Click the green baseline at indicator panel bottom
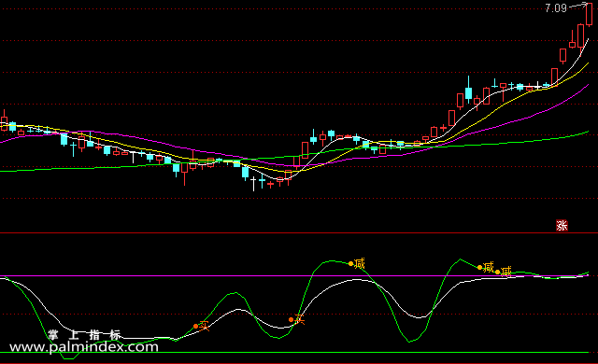 tap(294, 352)
